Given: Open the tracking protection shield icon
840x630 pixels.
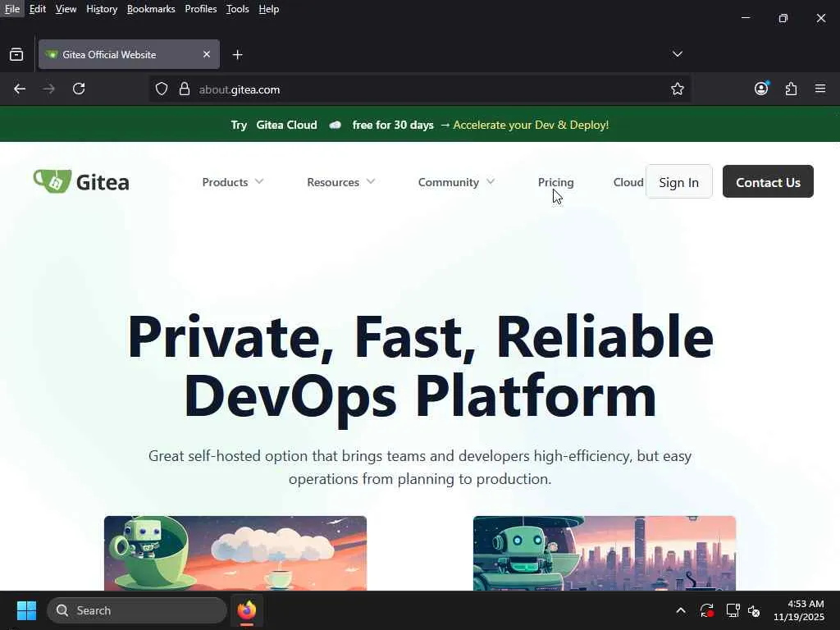Looking at the screenshot, I should point(162,89).
